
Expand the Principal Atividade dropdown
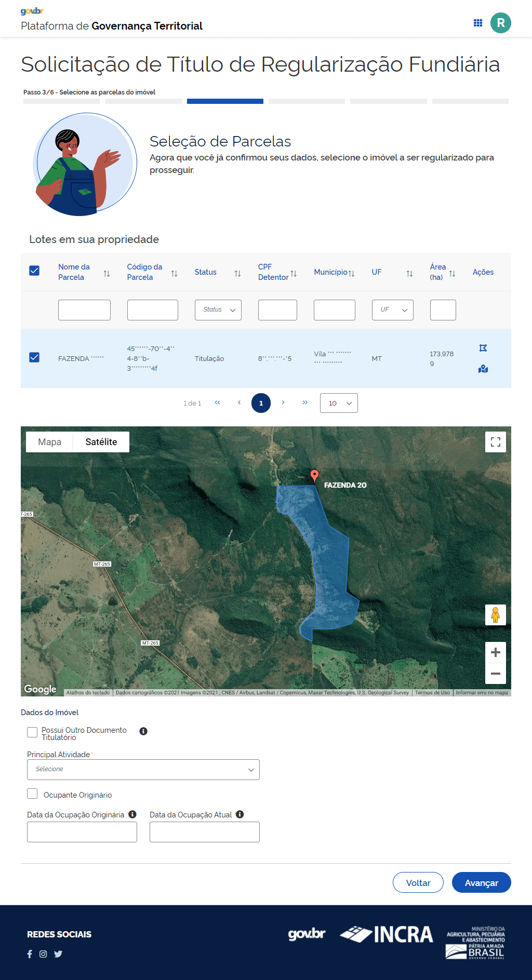point(143,770)
